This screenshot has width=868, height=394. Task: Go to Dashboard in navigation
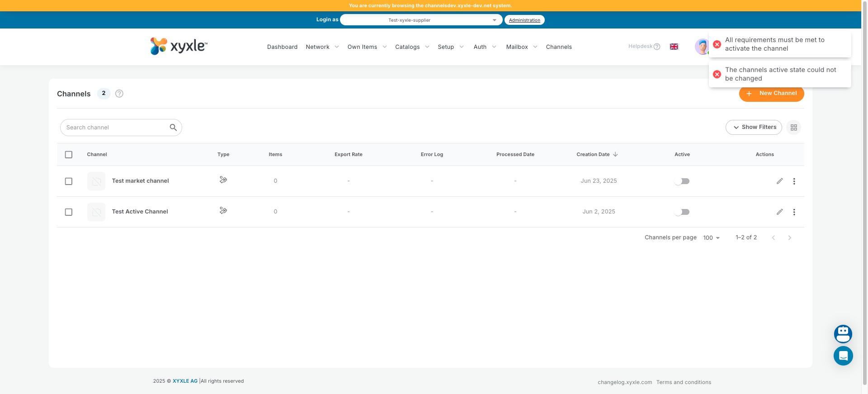pyautogui.click(x=282, y=47)
